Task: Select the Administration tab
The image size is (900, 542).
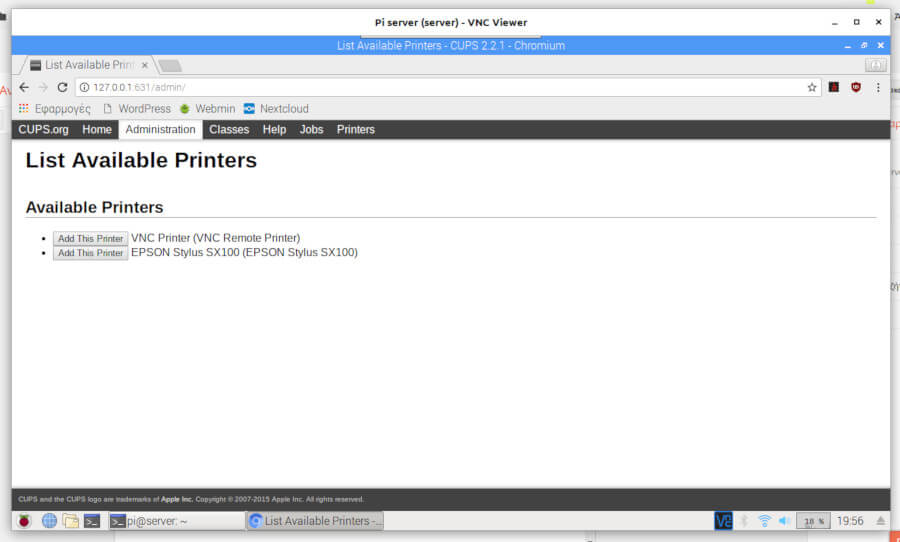Action: coord(161,130)
